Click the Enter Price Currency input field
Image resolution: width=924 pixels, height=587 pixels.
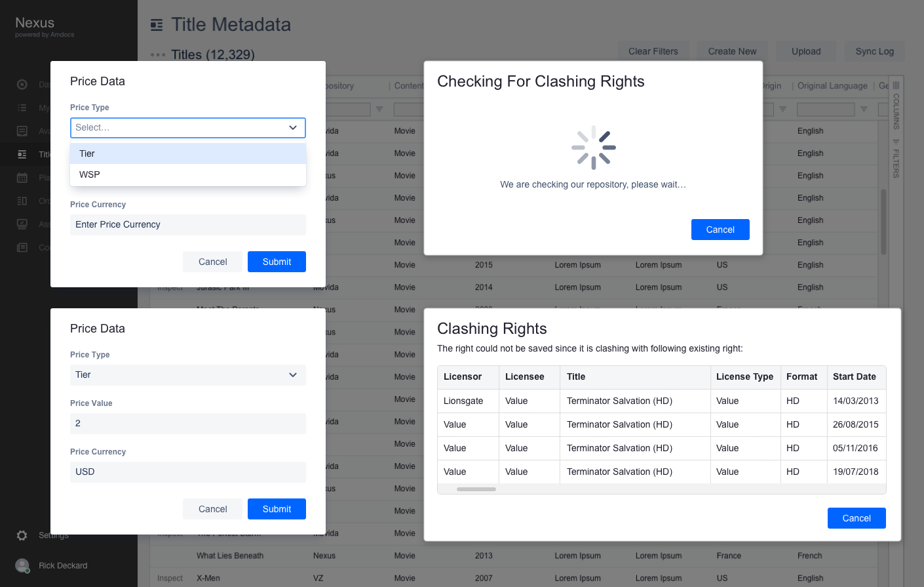coord(188,225)
